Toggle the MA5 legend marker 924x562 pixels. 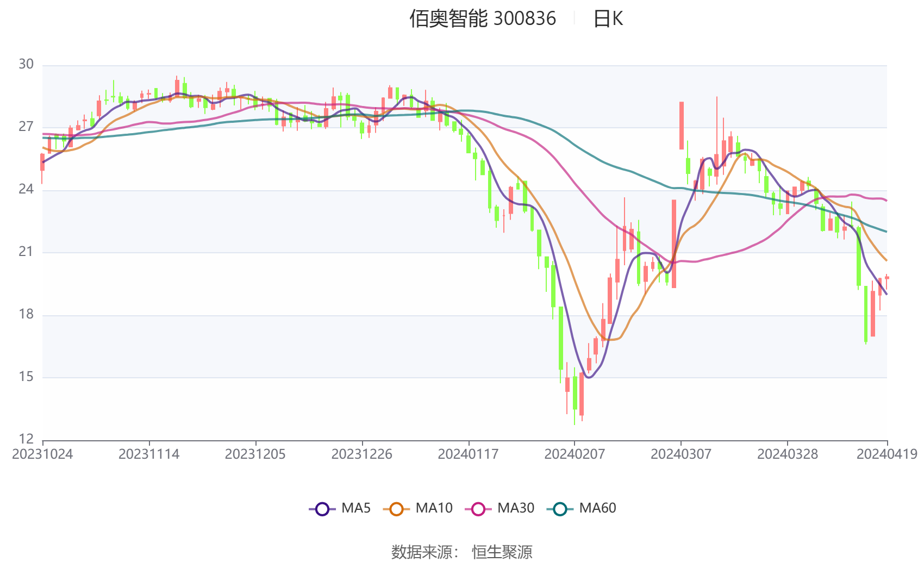(x=322, y=509)
